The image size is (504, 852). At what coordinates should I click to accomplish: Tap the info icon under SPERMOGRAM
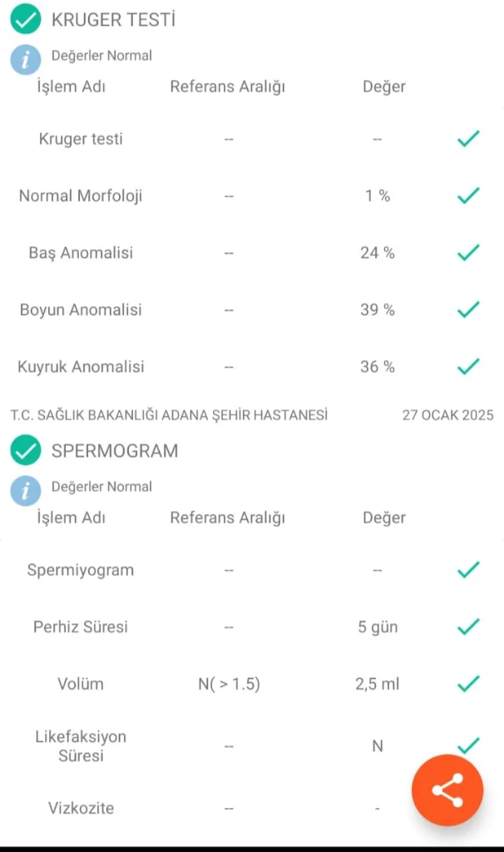coord(26,490)
